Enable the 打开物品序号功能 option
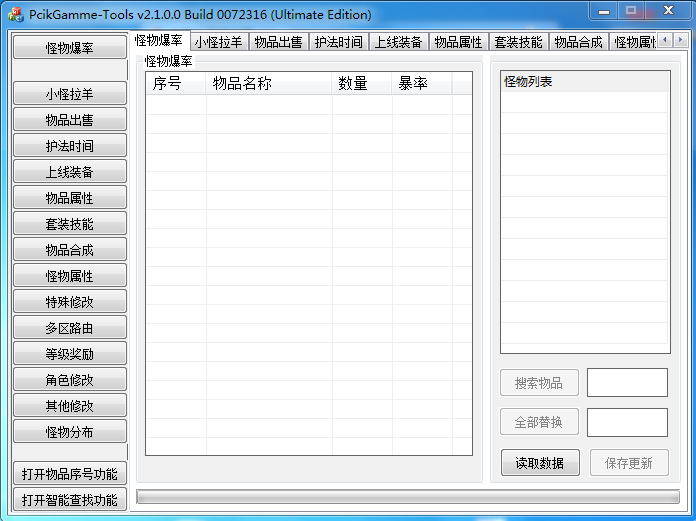 click(x=70, y=474)
